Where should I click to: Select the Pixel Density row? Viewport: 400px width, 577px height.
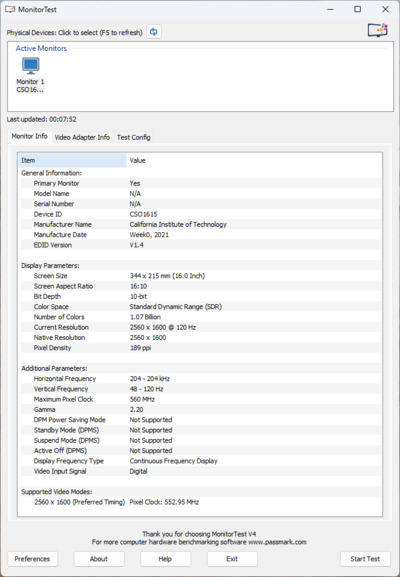point(201,348)
